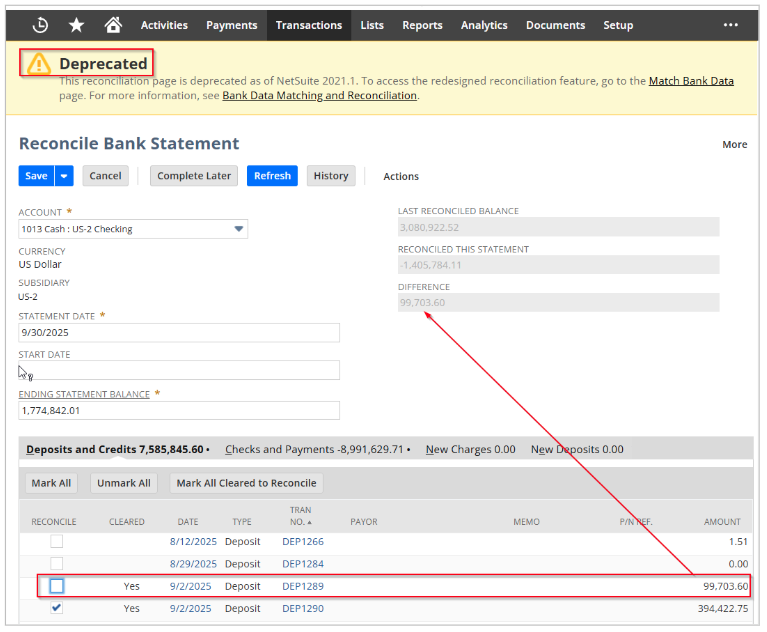Click the Refresh button
The height and width of the screenshot is (632, 767).
pos(272,176)
